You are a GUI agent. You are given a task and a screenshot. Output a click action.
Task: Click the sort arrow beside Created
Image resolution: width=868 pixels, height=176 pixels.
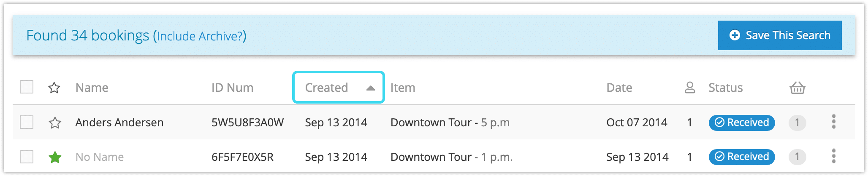371,88
